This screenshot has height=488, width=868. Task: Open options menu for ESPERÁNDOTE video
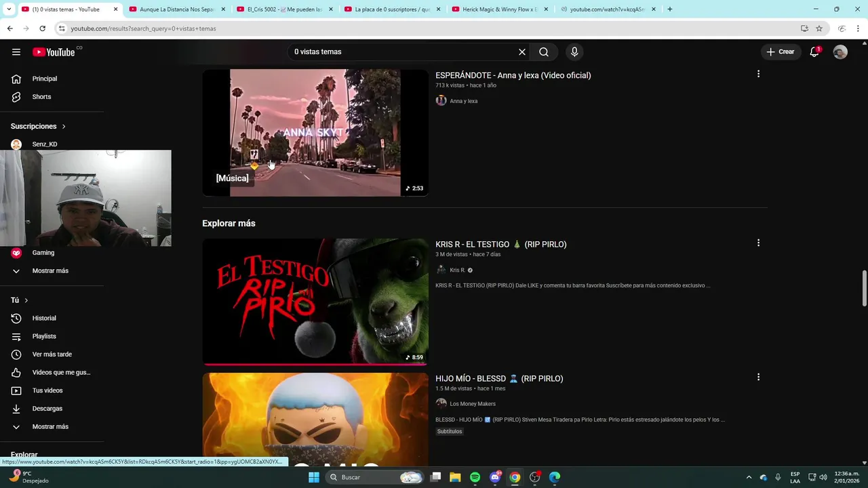click(758, 74)
